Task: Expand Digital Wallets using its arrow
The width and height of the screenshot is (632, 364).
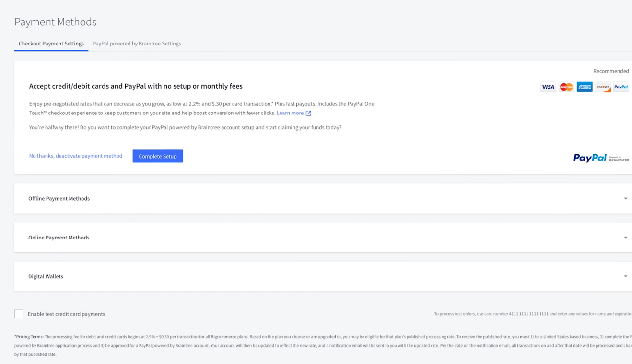Action: (x=625, y=276)
